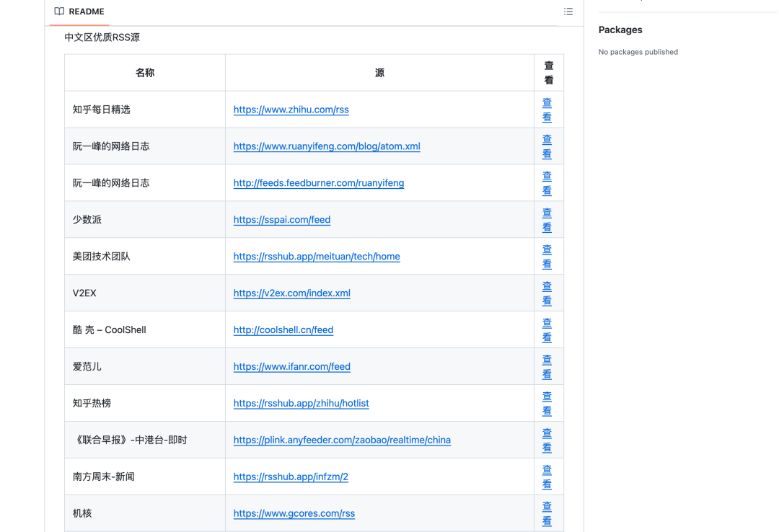
Task: Click the 查看 column header
Action: tap(549, 73)
